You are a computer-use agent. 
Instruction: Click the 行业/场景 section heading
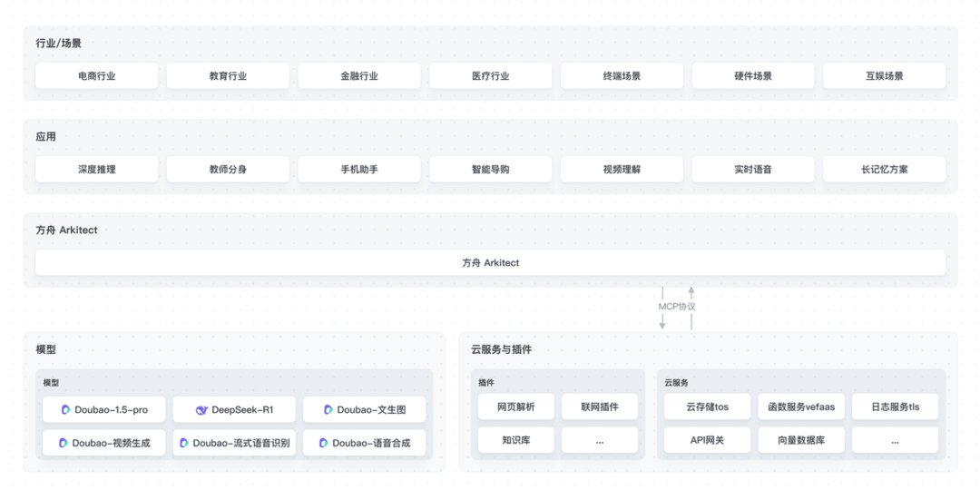(x=58, y=44)
